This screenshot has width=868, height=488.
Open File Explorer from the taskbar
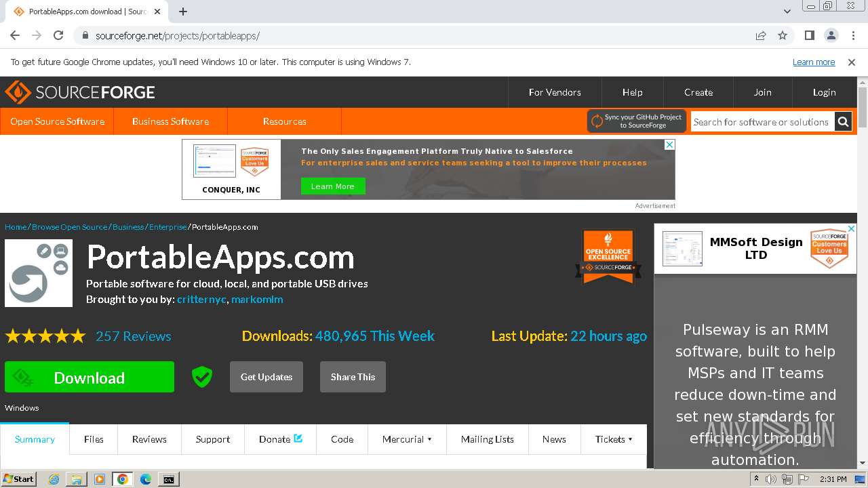[x=77, y=479]
